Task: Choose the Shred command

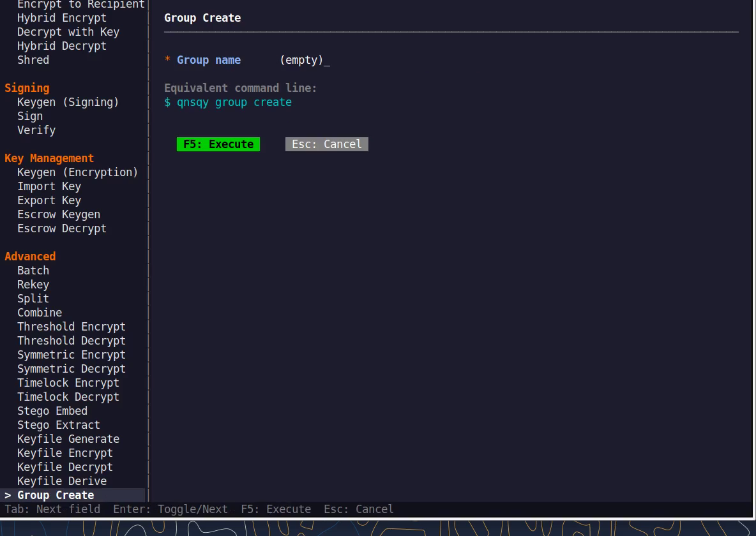Action: coord(33,60)
